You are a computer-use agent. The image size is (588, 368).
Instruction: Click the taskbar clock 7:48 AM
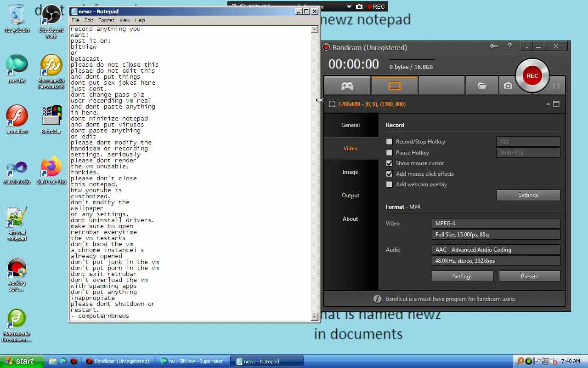click(571, 362)
